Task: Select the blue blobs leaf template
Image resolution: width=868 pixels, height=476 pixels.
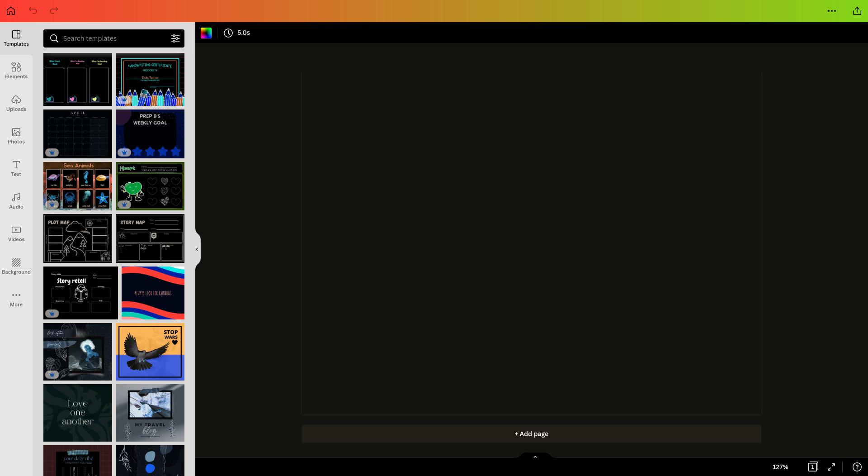Action: [x=150, y=461]
